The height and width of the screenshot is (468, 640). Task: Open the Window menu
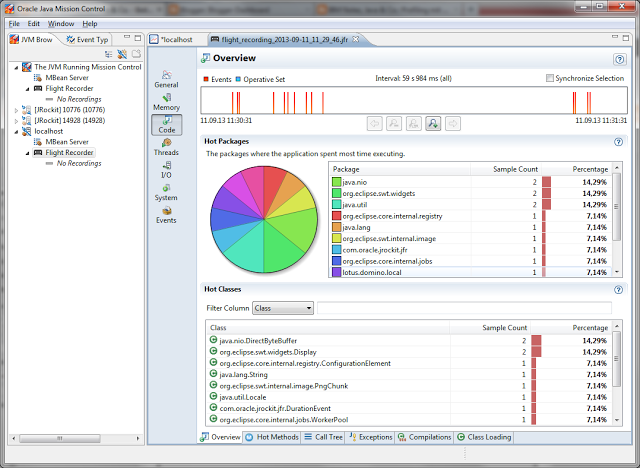coord(61,23)
